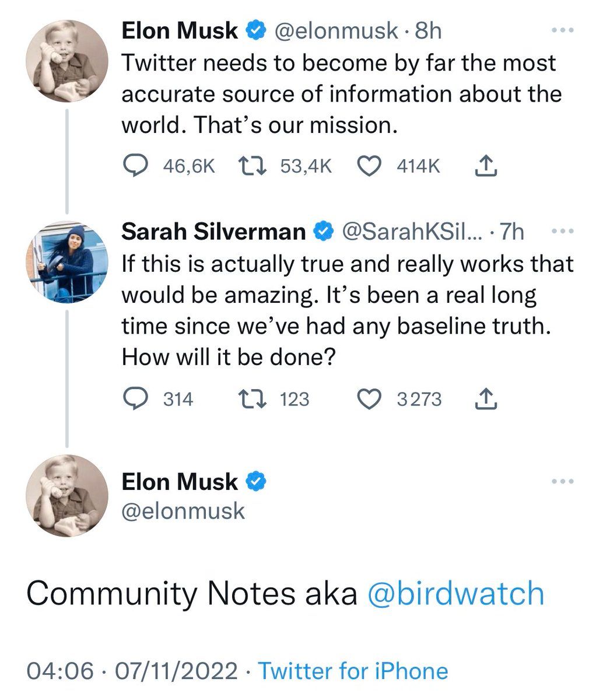Share Sarah Silverman's tweet

coord(486,399)
